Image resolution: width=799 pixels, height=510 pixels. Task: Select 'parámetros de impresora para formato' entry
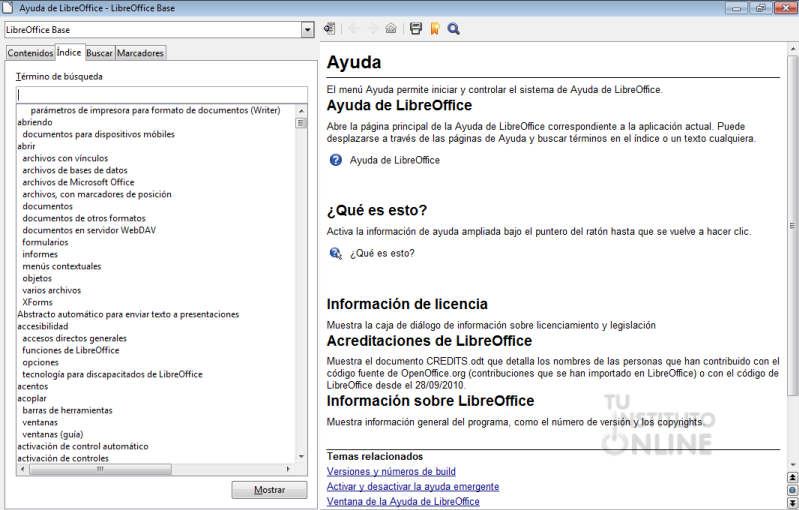point(155,110)
